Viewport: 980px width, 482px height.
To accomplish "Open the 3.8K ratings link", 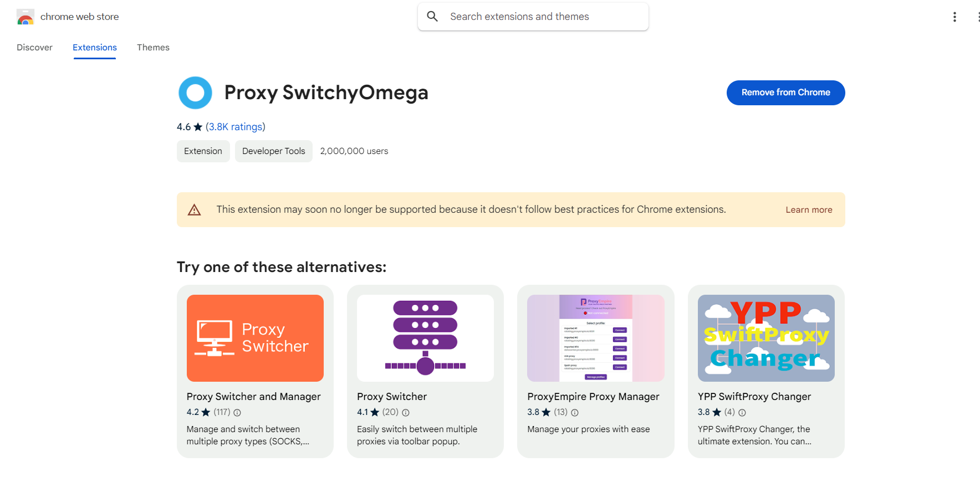I will (x=235, y=126).
